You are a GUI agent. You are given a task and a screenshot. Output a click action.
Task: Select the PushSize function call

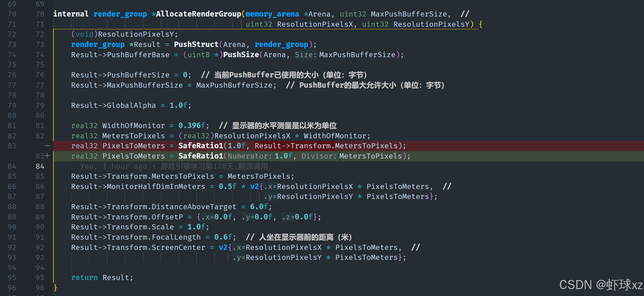click(241, 55)
